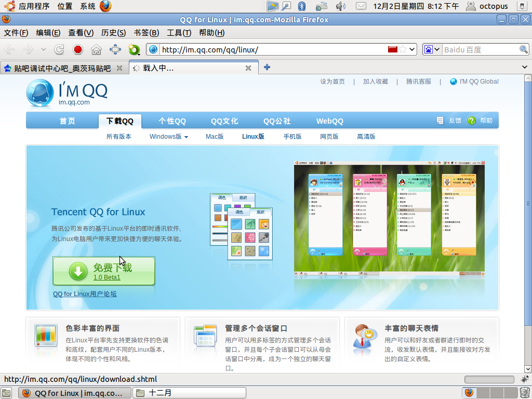Expand the address bar URL history dropdown
This screenshot has height=399, width=532.
point(412,49)
